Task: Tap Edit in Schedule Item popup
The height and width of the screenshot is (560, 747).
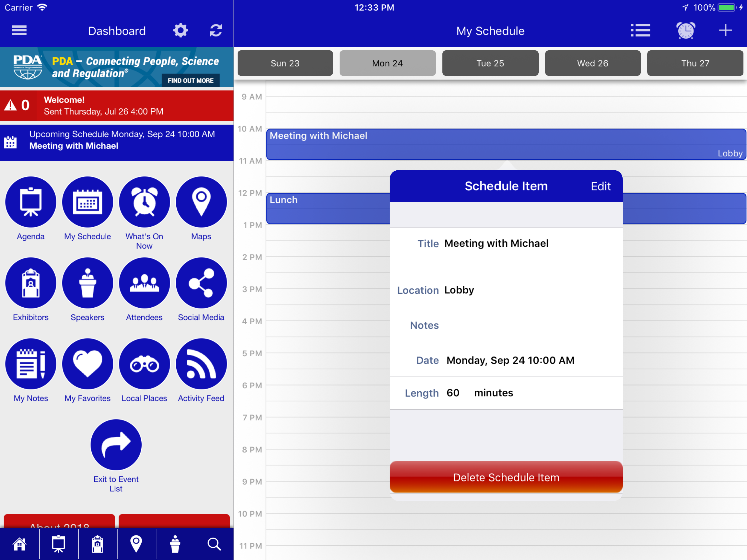Action: (600, 186)
